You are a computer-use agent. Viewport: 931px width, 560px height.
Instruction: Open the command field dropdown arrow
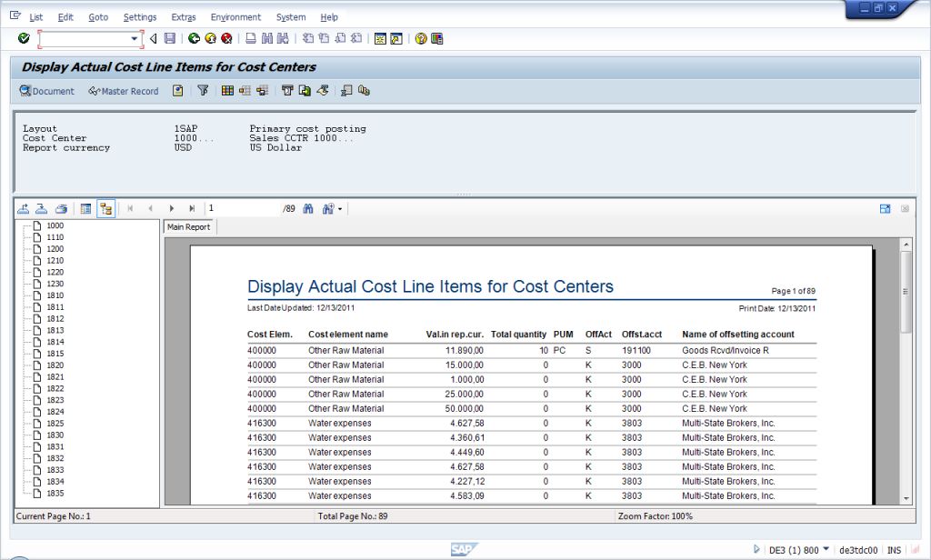click(x=135, y=39)
